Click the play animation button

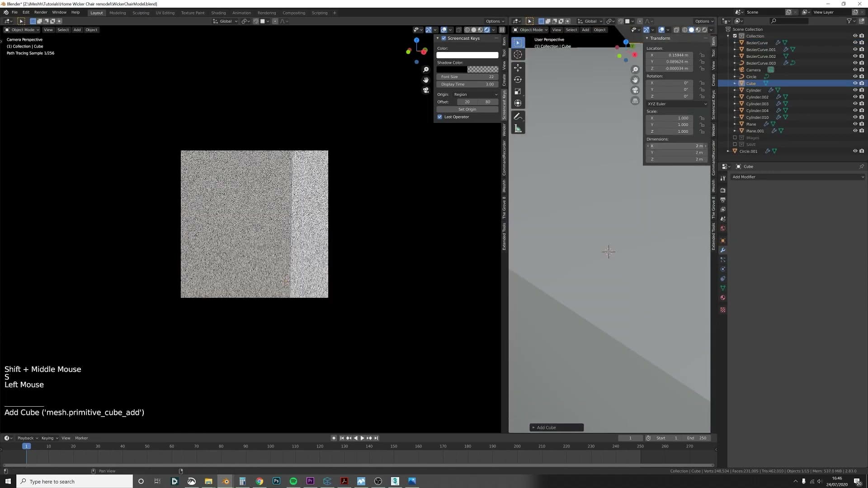362,438
